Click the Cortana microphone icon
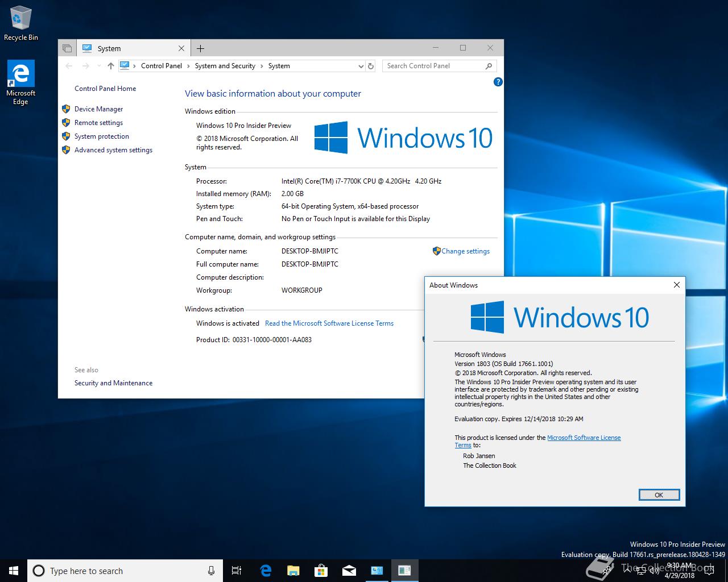Viewport: 728px width, 582px height. (x=211, y=571)
